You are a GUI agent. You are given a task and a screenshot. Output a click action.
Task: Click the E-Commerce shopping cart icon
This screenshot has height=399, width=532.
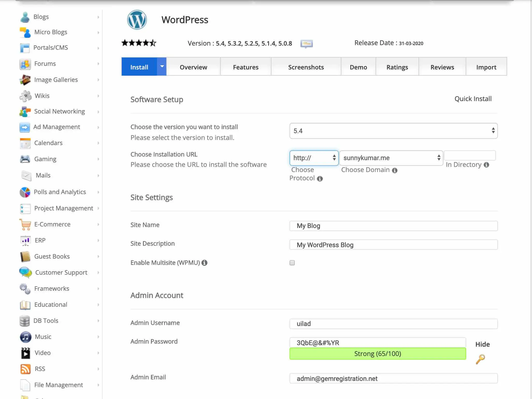[x=25, y=224]
